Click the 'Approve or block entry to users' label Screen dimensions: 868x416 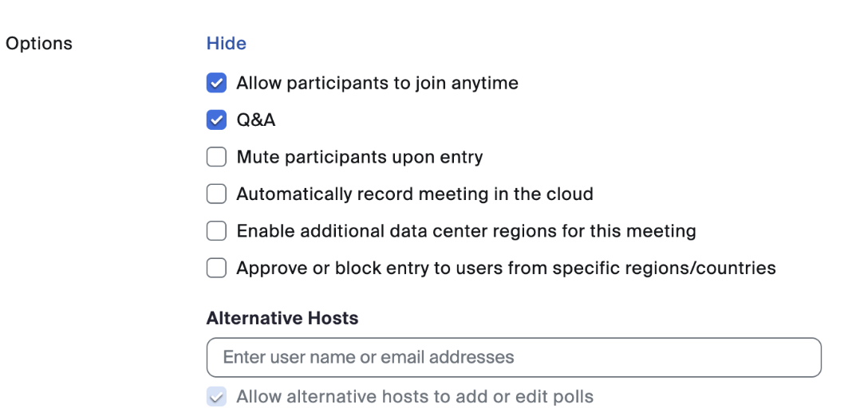tap(506, 268)
